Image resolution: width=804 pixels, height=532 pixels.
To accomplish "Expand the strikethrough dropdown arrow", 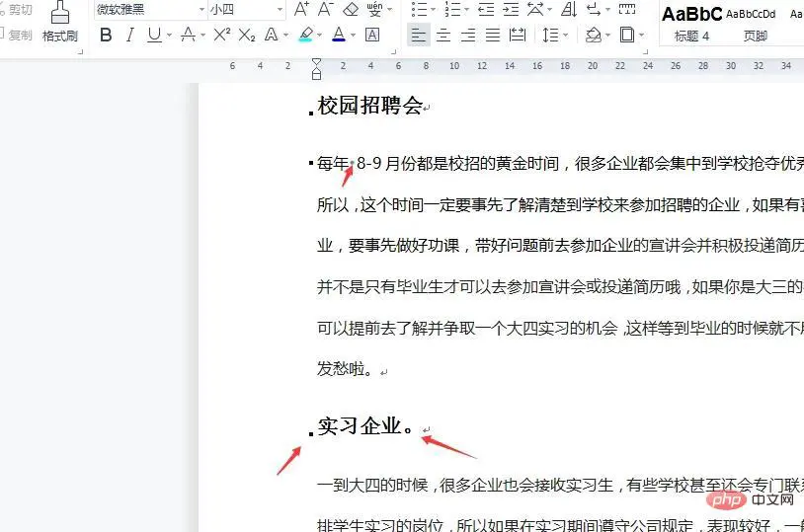I will tap(203, 36).
